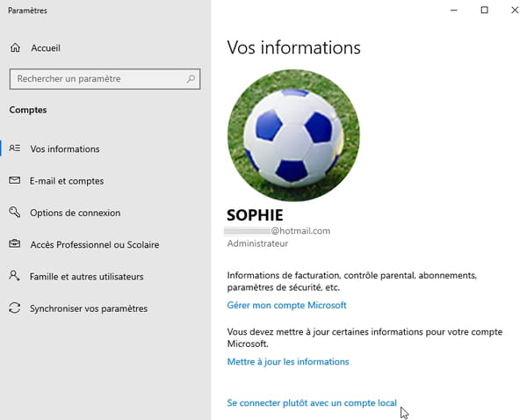Viewport: 527px width, 420px height.
Task: Click the Options de connexion key icon
Action: [x=14, y=212]
